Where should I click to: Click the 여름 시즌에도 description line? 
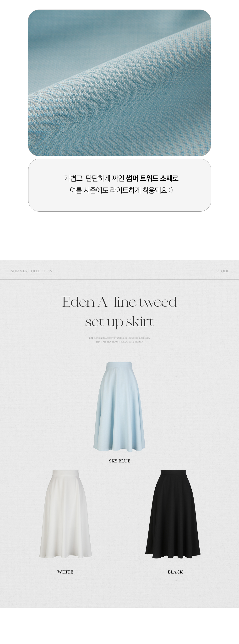(x=121, y=190)
